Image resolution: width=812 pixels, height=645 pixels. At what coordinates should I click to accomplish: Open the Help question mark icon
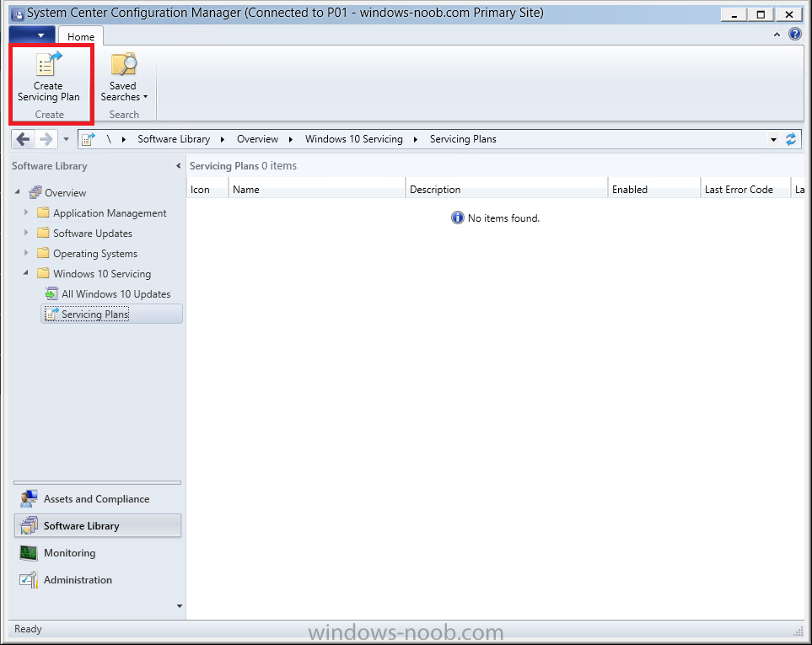pos(794,35)
